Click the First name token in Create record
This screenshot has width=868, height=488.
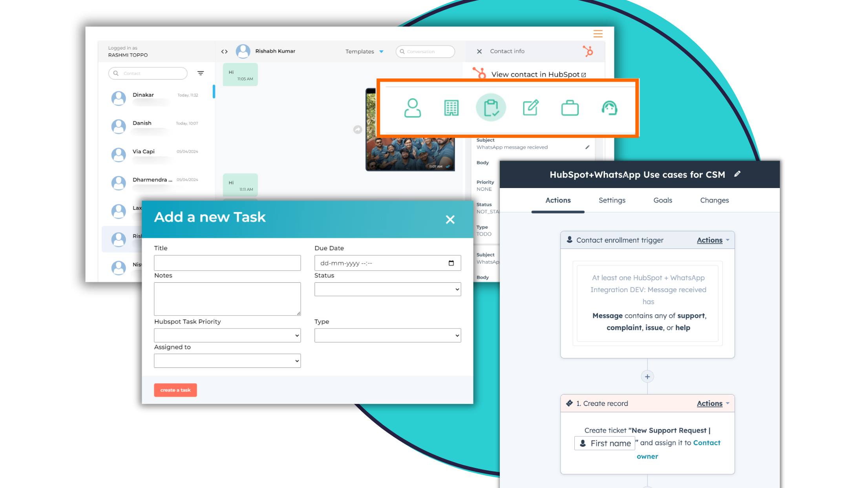[x=605, y=443]
